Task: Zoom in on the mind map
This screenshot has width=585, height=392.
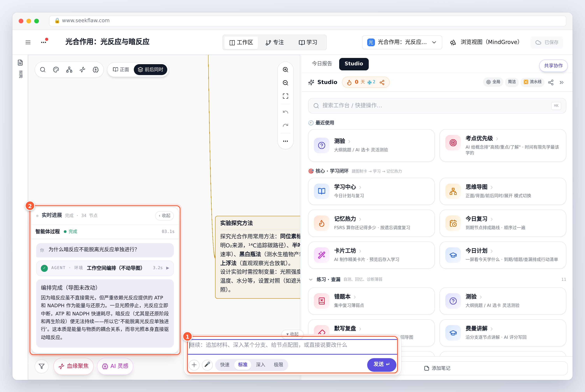Action: (285, 69)
